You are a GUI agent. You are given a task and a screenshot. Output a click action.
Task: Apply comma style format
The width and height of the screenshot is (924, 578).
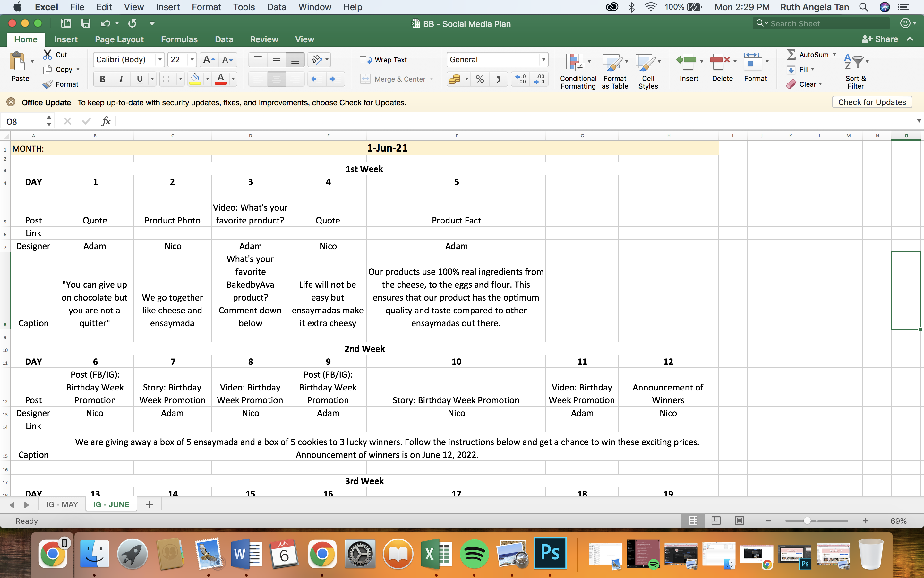(498, 79)
